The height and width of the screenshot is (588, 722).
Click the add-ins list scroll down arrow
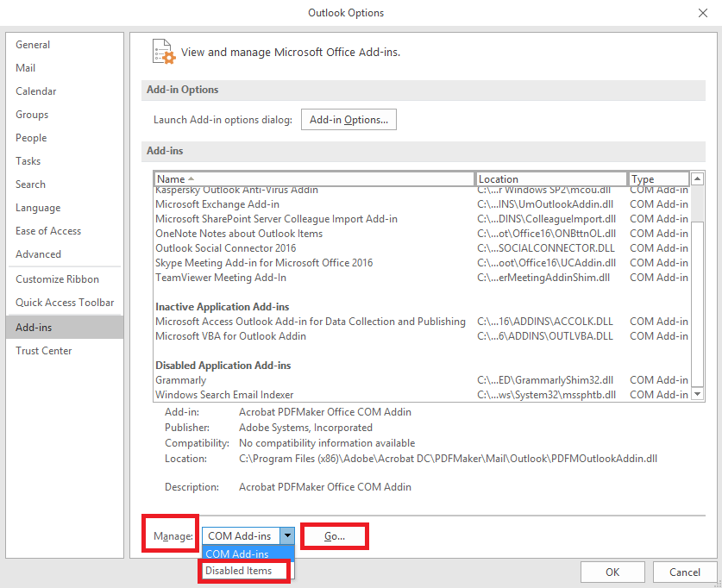[698, 394]
